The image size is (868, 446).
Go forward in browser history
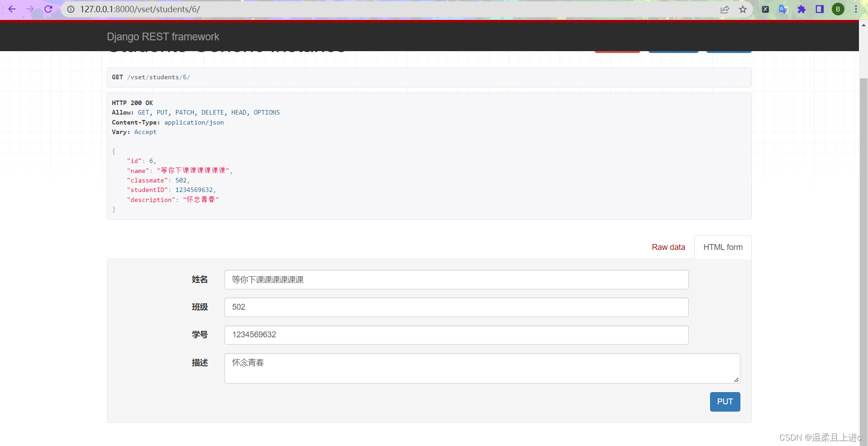pyautogui.click(x=30, y=9)
